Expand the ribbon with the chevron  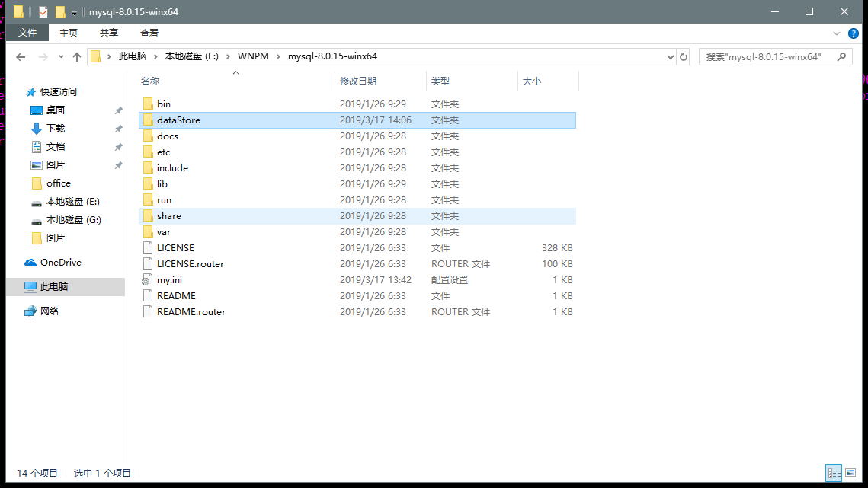tap(836, 33)
